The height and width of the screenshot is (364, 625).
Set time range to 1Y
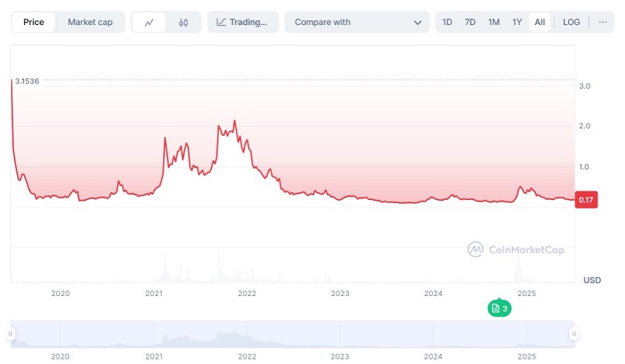pos(517,22)
